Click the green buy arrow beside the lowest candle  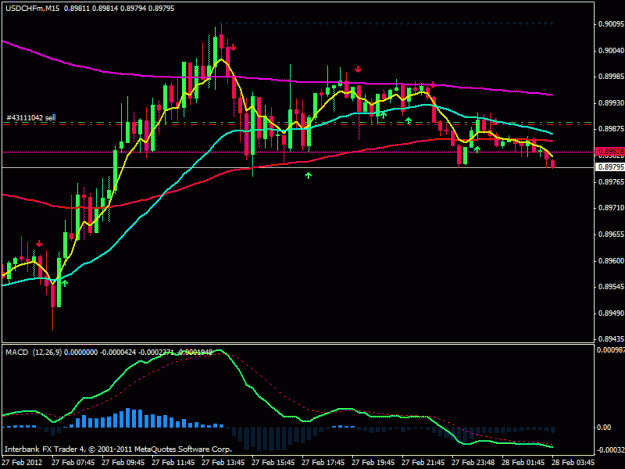tap(65, 283)
